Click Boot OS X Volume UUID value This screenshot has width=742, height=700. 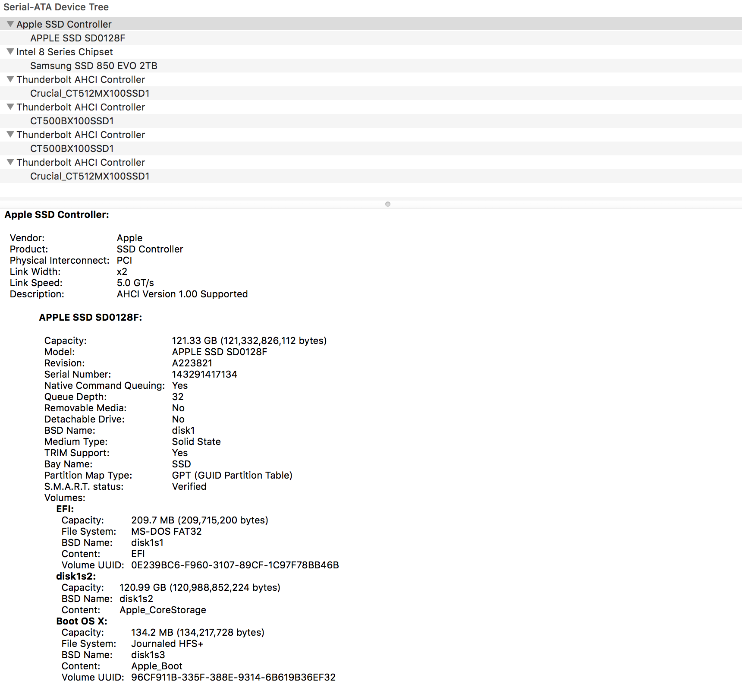(233, 677)
